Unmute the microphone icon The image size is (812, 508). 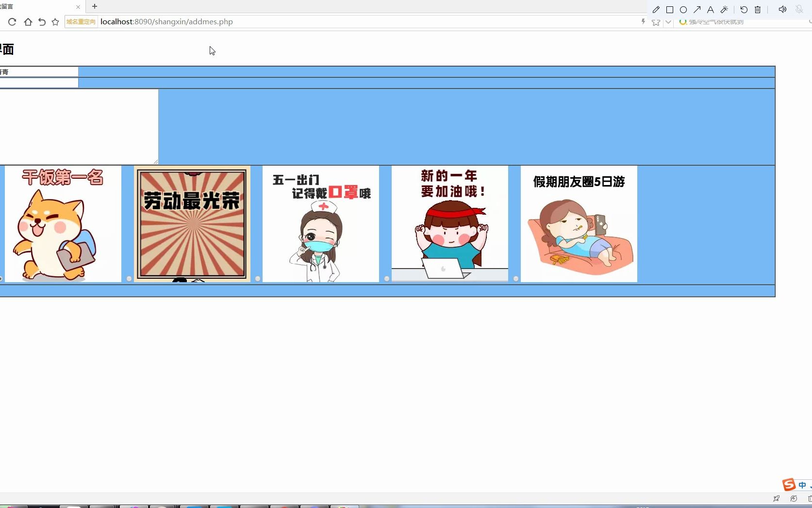pyautogui.click(x=798, y=10)
